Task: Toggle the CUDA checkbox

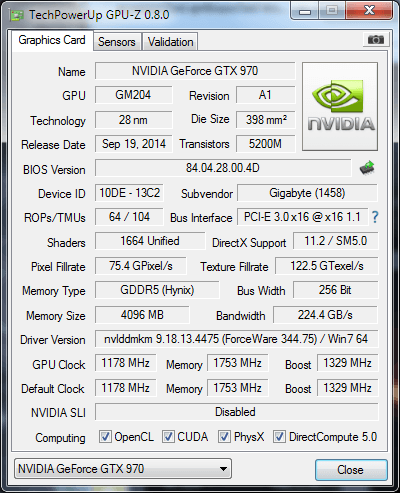Action: [168, 436]
